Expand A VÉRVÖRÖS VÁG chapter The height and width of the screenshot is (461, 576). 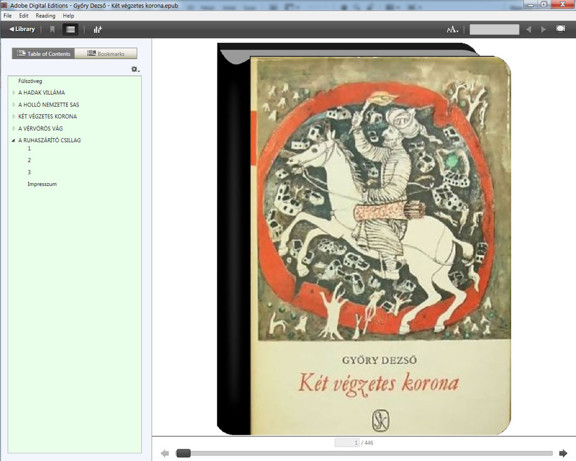point(14,129)
